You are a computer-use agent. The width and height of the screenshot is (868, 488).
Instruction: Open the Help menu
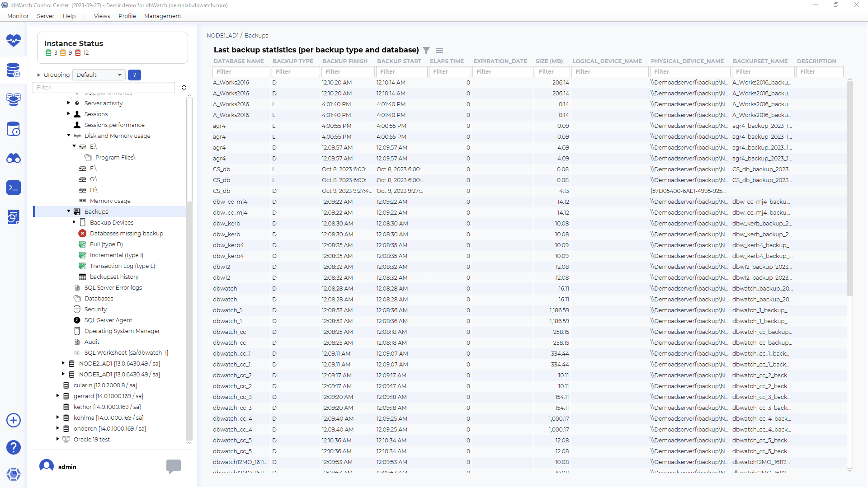coord(69,16)
